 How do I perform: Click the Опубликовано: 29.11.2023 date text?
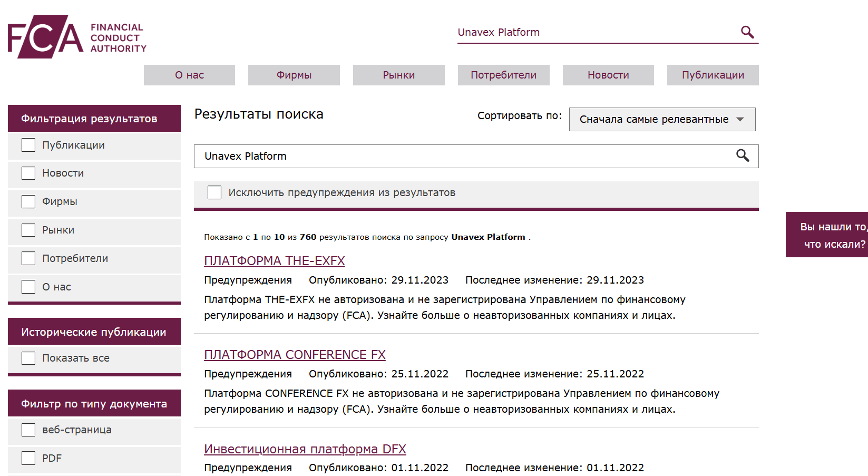378,280
